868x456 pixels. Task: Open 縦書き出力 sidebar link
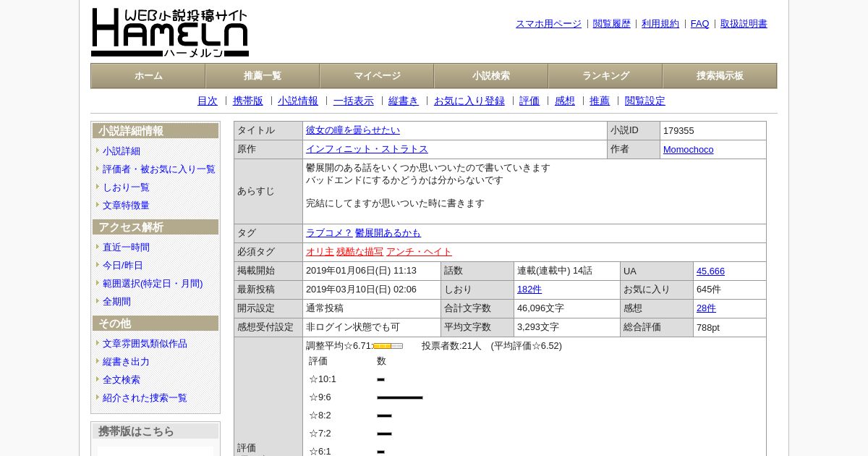tap(126, 362)
